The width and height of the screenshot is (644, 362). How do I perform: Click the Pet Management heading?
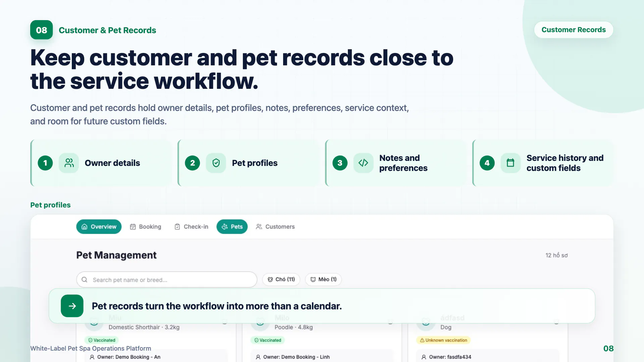[x=116, y=255]
